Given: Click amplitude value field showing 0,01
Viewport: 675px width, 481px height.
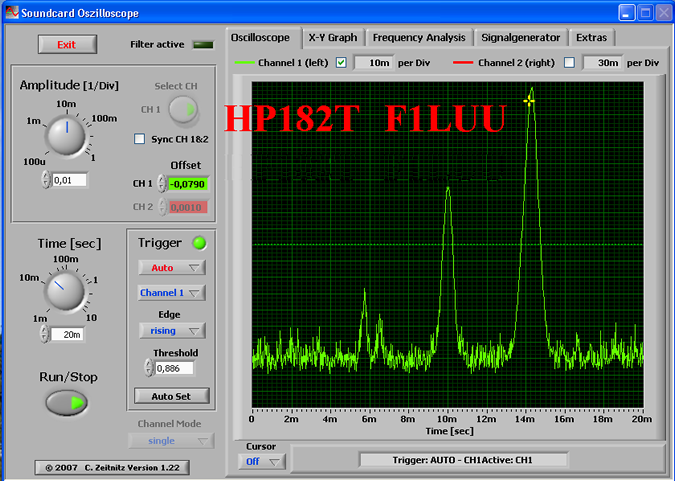Looking at the screenshot, I should coord(70,180).
